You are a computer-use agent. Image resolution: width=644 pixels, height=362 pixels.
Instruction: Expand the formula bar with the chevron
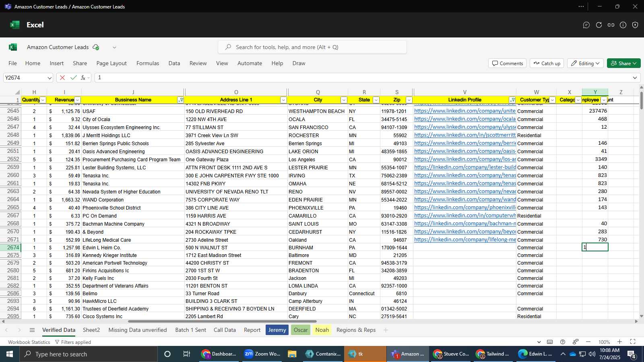pos(635,78)
